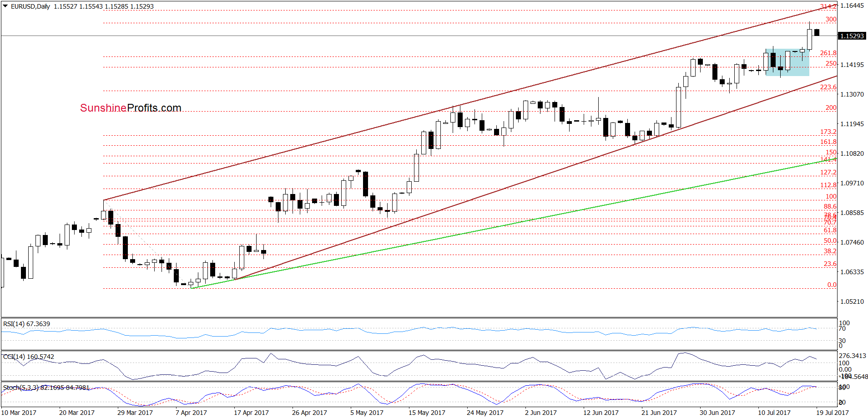Select the 127.2 Fibonacci level label
This screenshot has width=868, height=419.
tap(828, 172)
